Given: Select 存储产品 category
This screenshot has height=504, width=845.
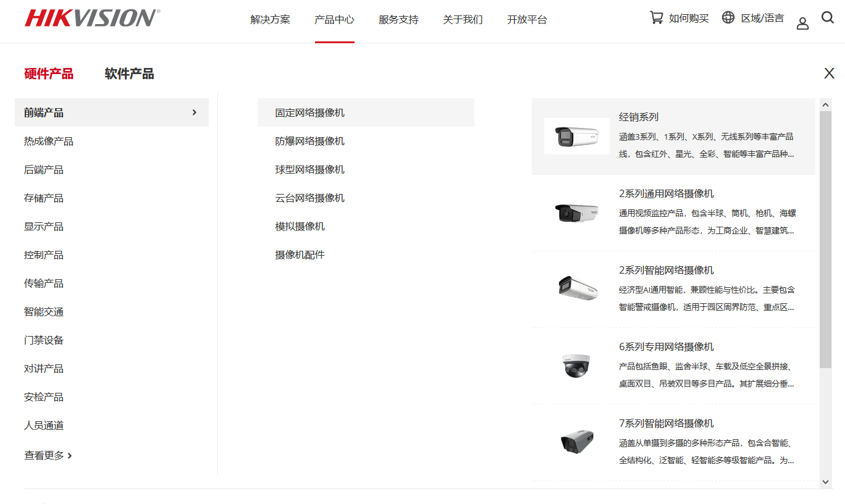Looking at the screenshot, I should tap(44, 198).
